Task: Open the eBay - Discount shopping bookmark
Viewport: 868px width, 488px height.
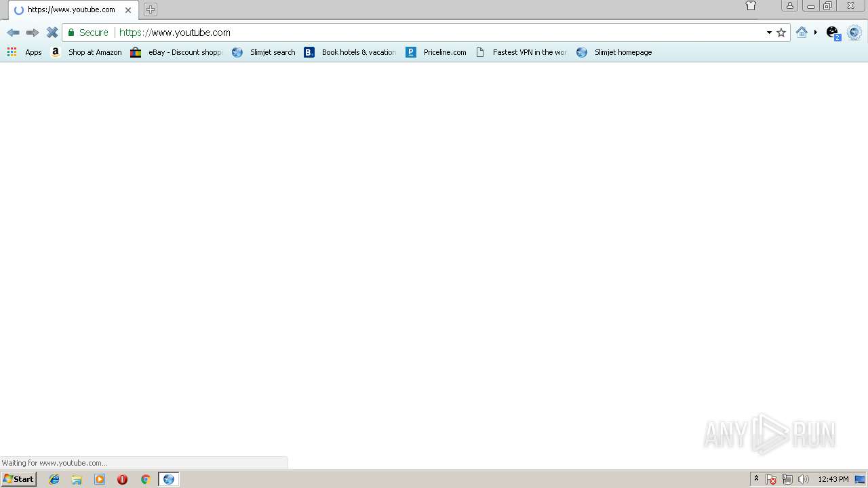Action: [x=177, y=52]
